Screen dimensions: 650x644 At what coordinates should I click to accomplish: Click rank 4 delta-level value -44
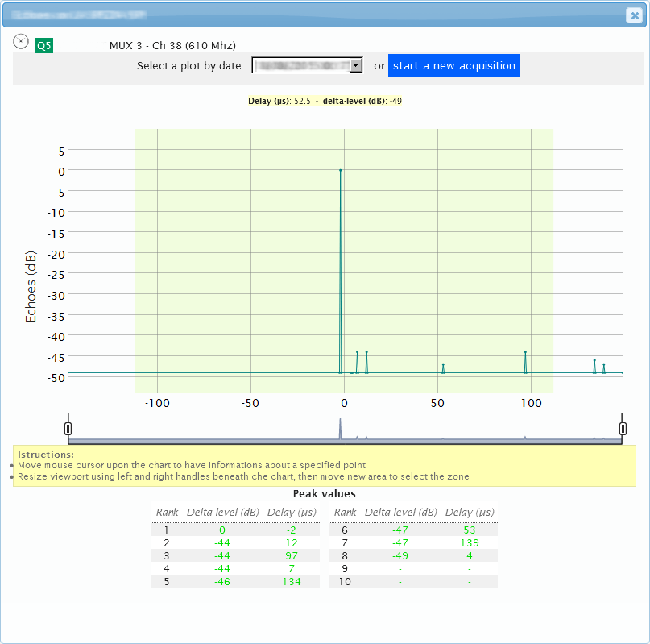pos(222,568)
